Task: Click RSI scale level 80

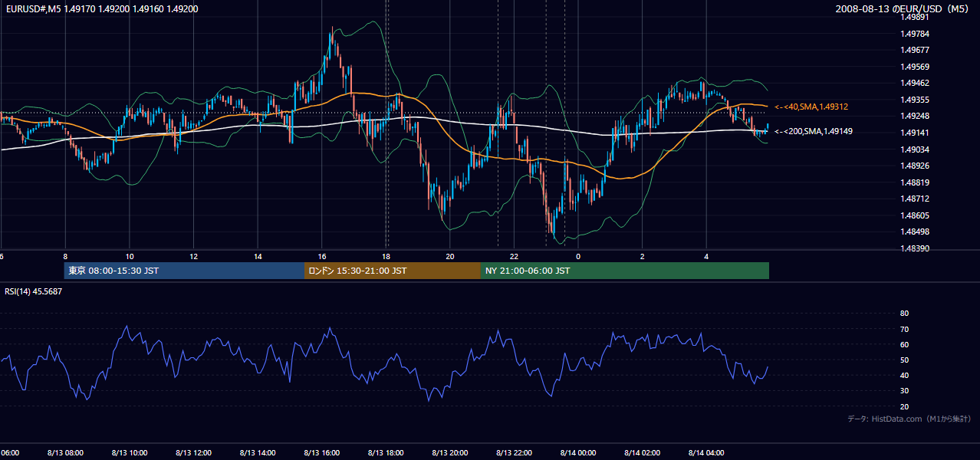Action: (x=904, y=314)
